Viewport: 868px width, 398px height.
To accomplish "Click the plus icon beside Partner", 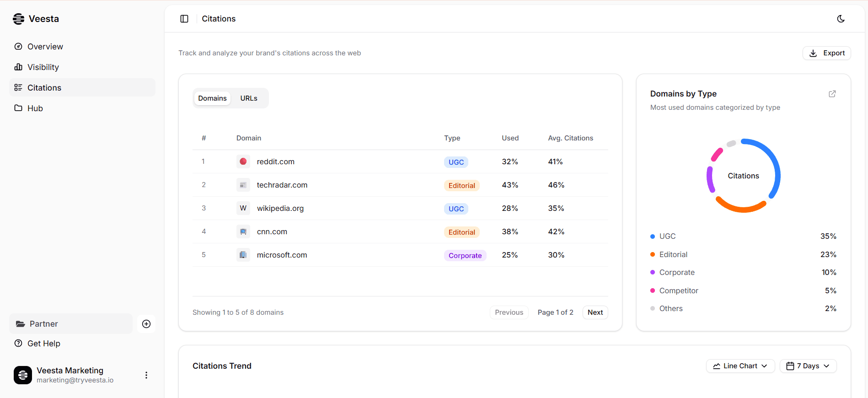I will [146, 324].
